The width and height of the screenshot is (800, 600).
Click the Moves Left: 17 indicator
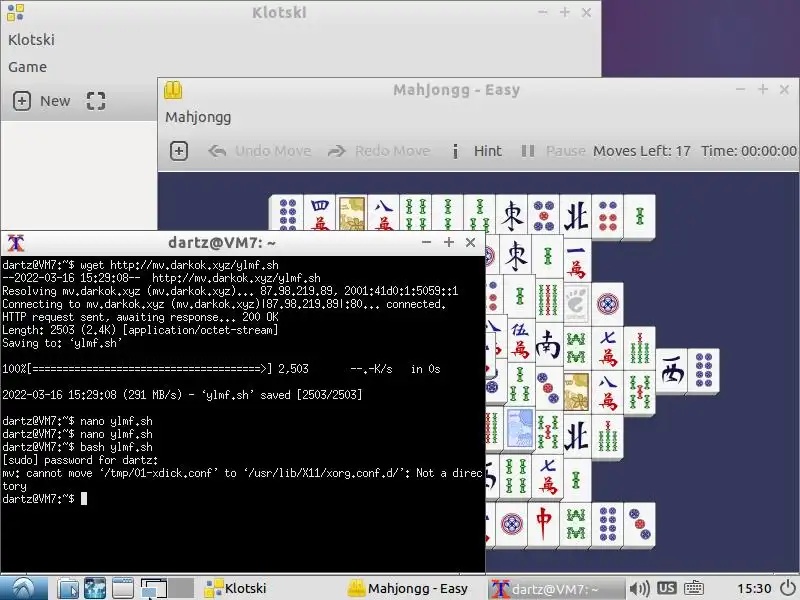642,151
